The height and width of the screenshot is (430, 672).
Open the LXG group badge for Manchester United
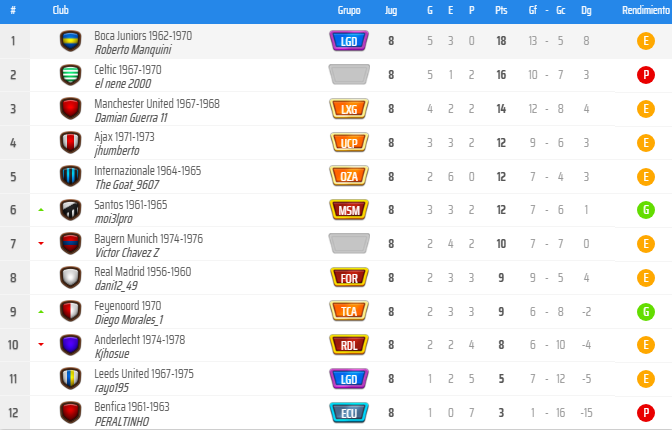click(349, 108)
